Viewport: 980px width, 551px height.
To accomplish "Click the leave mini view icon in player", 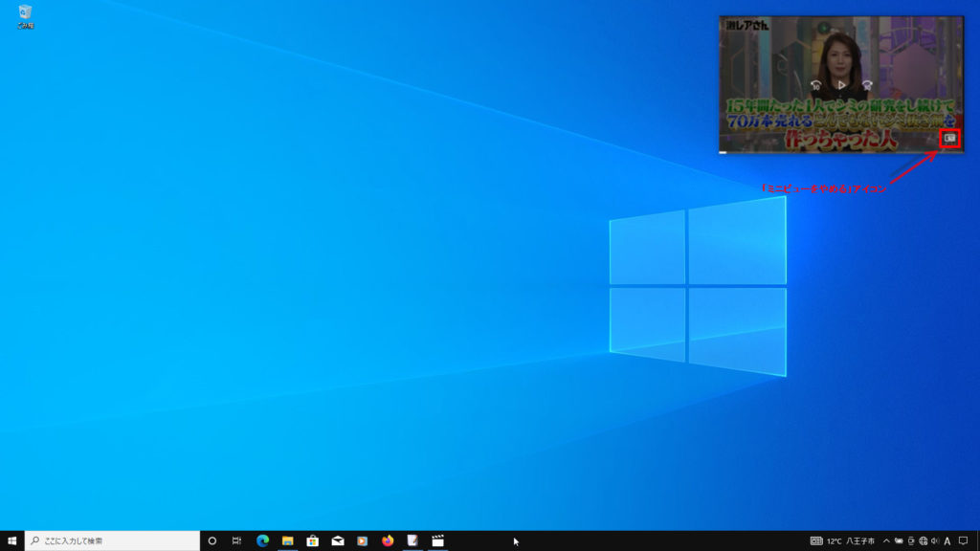I will click(949, 139).
